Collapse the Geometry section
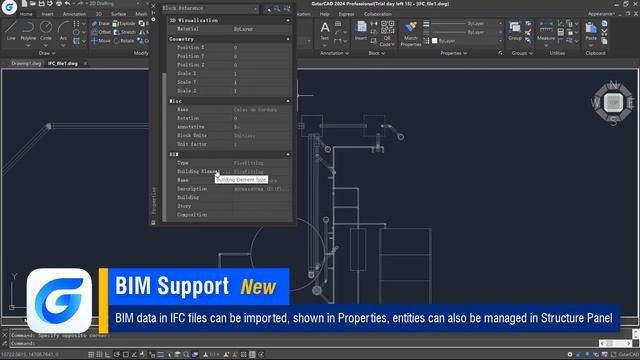This screenshot has width=640, height=360. 288,39
